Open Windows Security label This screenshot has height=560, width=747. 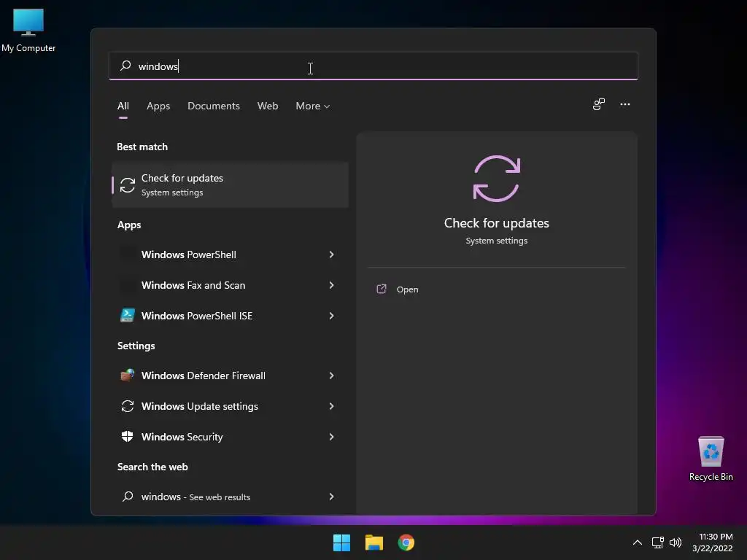coord(182,437)
